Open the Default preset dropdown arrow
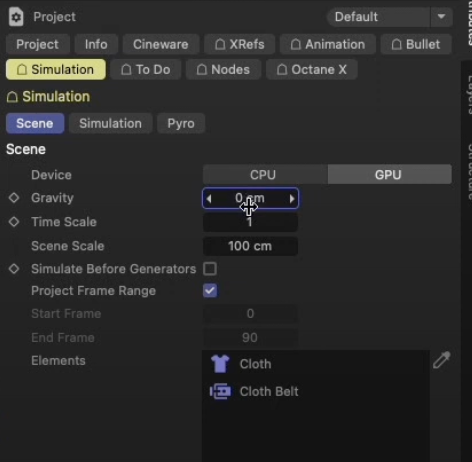This screenshot has width=472, height=462. coord(441,17)
